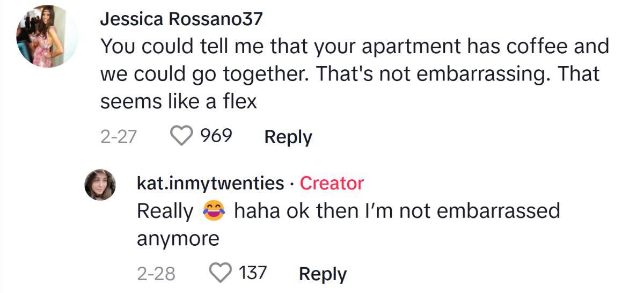This screenshot has width=644, height=293.
Task: Select the 2-27 comment date
Action: 118,137
